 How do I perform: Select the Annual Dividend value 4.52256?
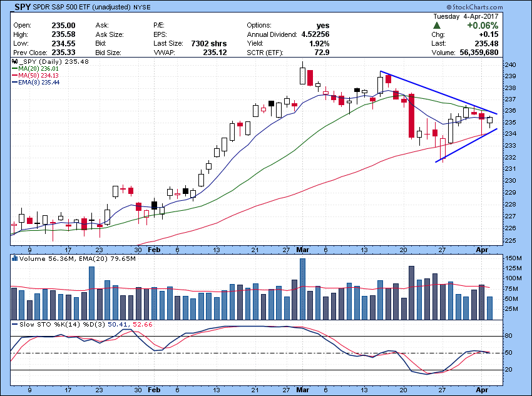(x=315, y=34)
